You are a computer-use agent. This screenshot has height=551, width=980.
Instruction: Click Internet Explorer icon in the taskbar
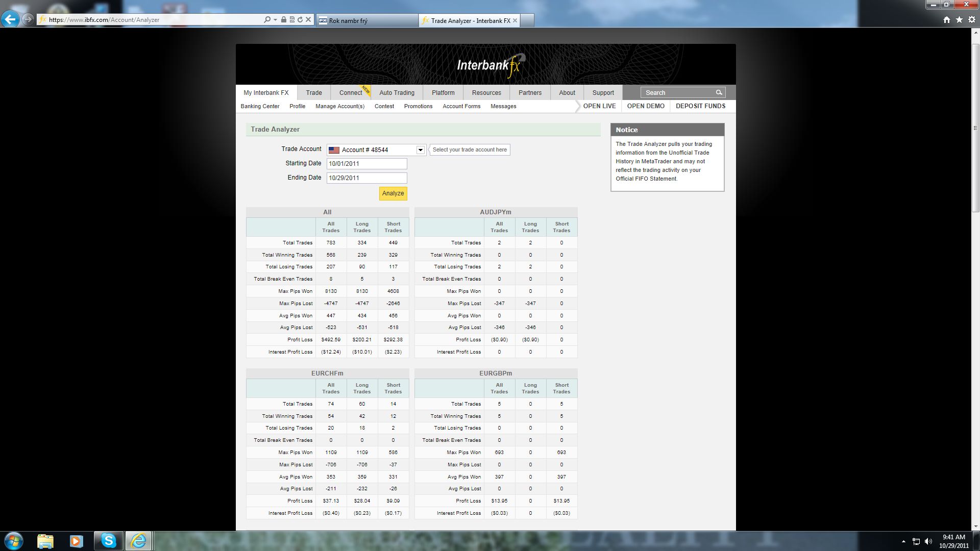138,541
